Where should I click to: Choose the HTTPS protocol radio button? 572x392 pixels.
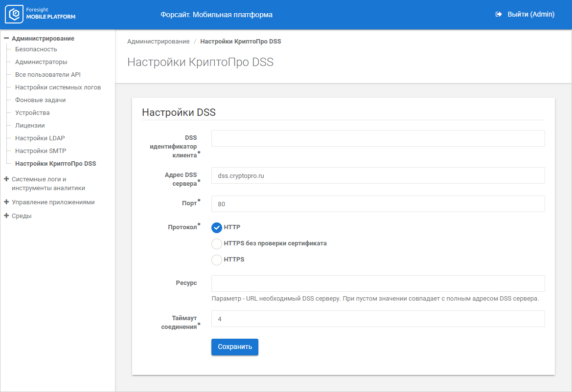(x=217, y=260)
